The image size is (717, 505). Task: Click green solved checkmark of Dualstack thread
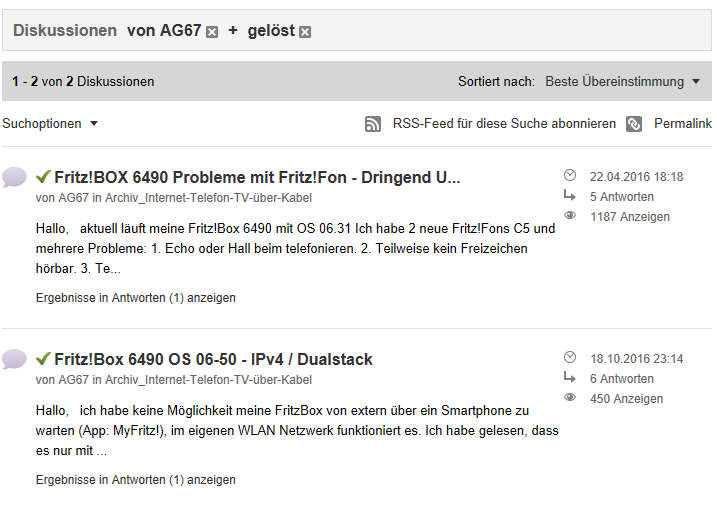coord(43,359)
